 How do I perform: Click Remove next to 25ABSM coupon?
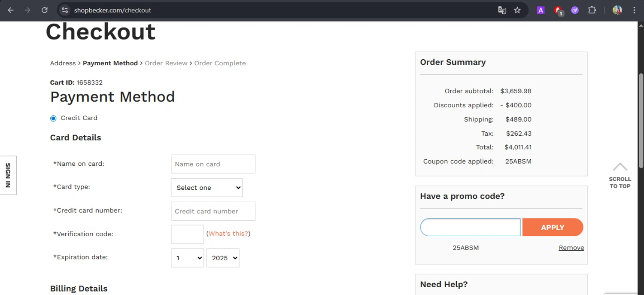(571, 248)
